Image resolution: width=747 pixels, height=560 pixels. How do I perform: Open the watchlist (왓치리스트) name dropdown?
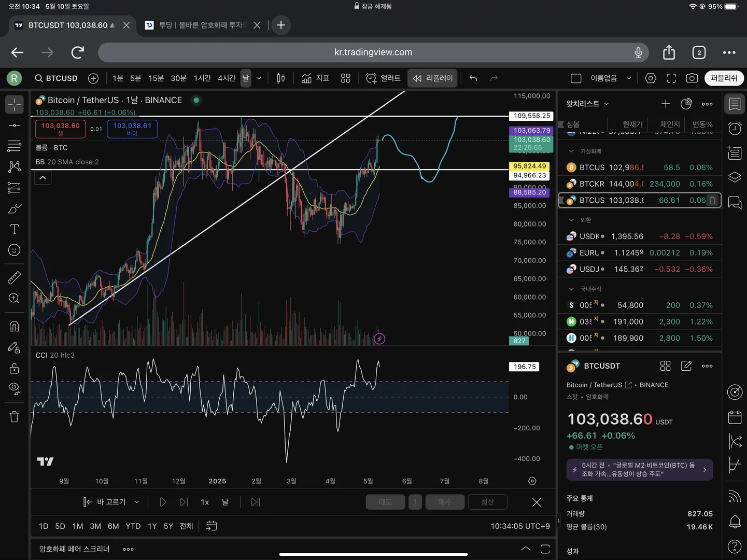coord(588,104)
